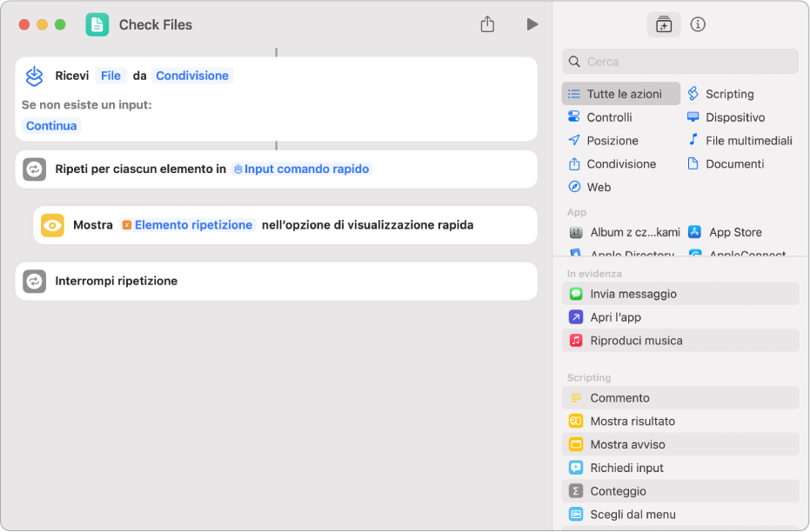This screenshot has height=532, width=810.
Task: Add the Mostra avviso action
Action: [680, 444]
